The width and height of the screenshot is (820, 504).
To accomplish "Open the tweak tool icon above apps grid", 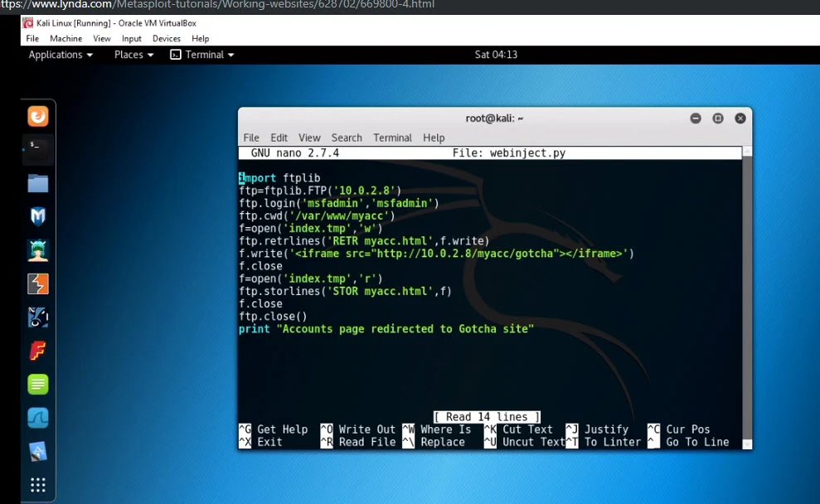I will click(x=37, y=451).
